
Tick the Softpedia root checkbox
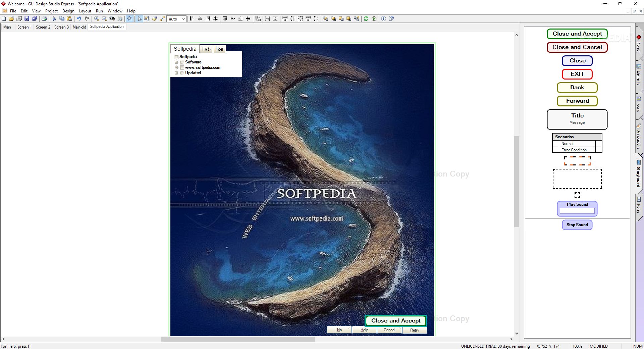click(x=176, y=57)
